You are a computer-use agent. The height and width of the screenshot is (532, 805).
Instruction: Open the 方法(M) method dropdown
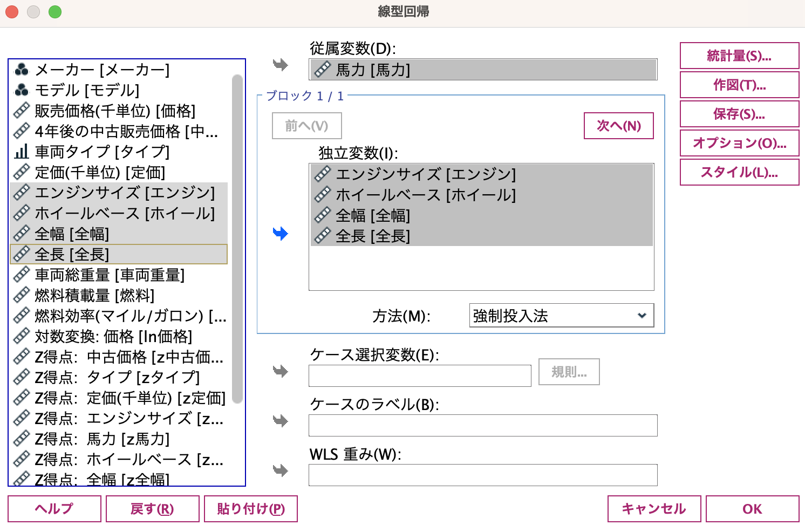tap(561, 315)
